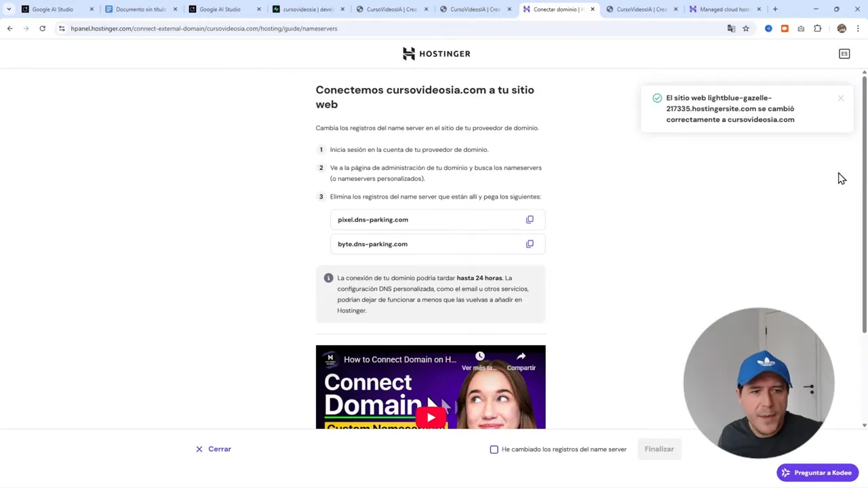
Task: Click the address bar URL field
Action: [x=203, y=28]
